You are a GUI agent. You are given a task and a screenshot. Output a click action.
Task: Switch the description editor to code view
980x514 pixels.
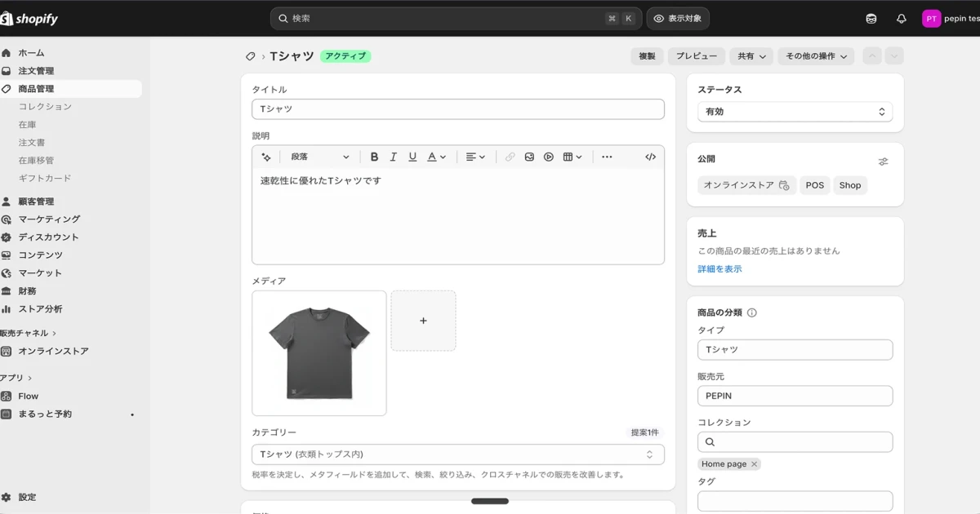click(x=650, y=157)
